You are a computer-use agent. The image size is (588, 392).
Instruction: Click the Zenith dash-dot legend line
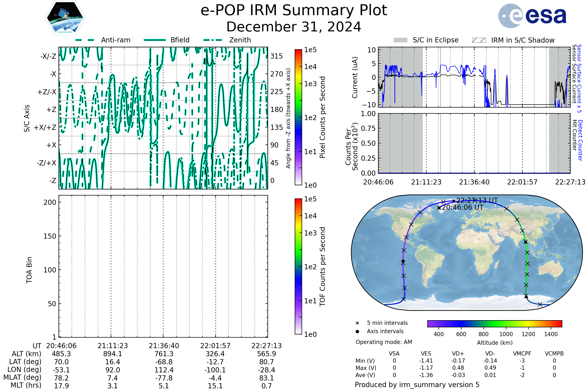click(213, 40)
